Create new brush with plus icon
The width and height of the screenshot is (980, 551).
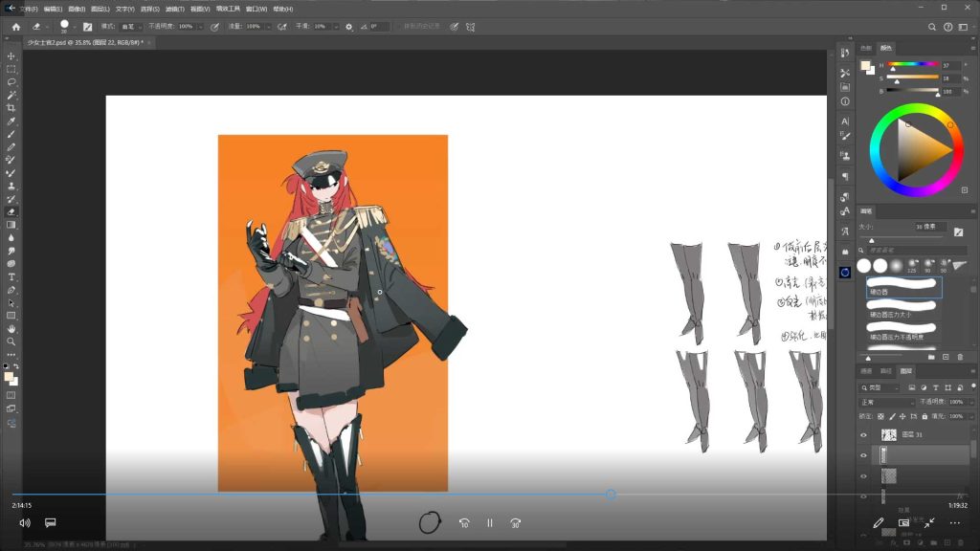pyautogui.click(x=946, y=357)
